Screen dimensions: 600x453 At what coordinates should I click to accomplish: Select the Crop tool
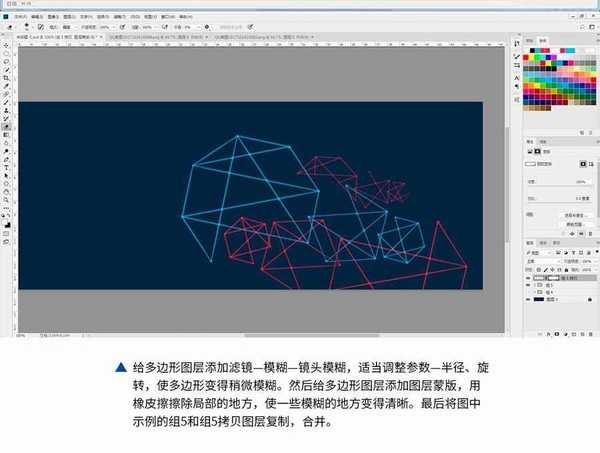click(7, 77)
